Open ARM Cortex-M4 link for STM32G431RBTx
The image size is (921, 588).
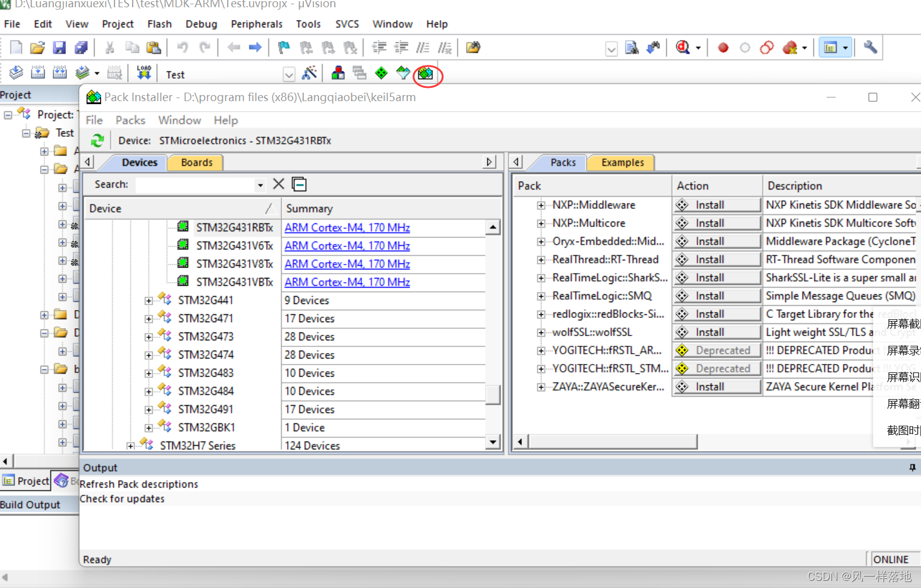[347, 228]
